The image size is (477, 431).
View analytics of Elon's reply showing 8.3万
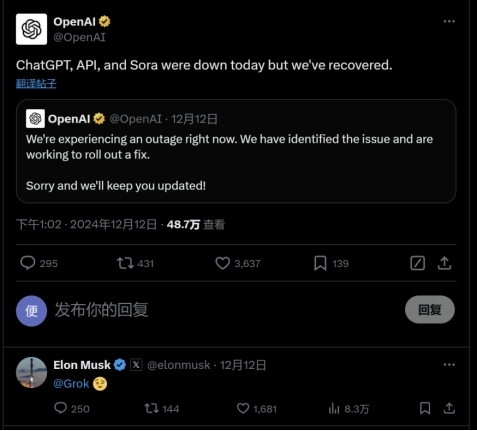tap(334, 408)
